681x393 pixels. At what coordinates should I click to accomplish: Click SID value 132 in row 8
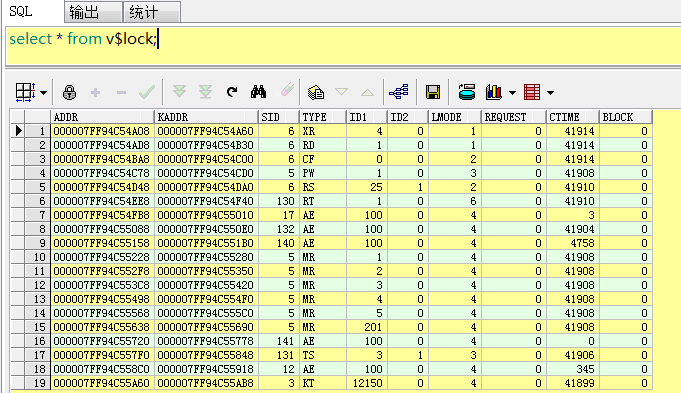coord(279,229)
